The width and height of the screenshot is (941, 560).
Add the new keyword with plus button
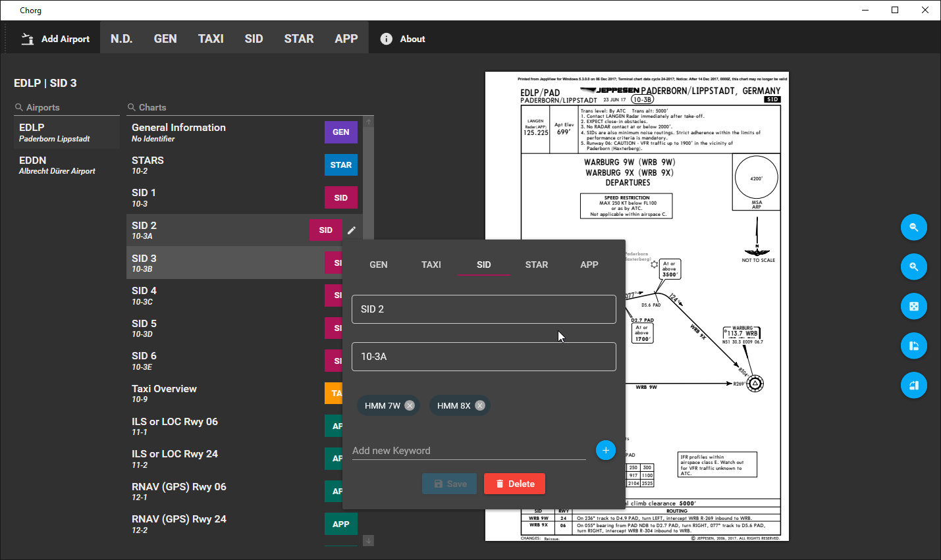pyautogui.click(x=606, y=450)
